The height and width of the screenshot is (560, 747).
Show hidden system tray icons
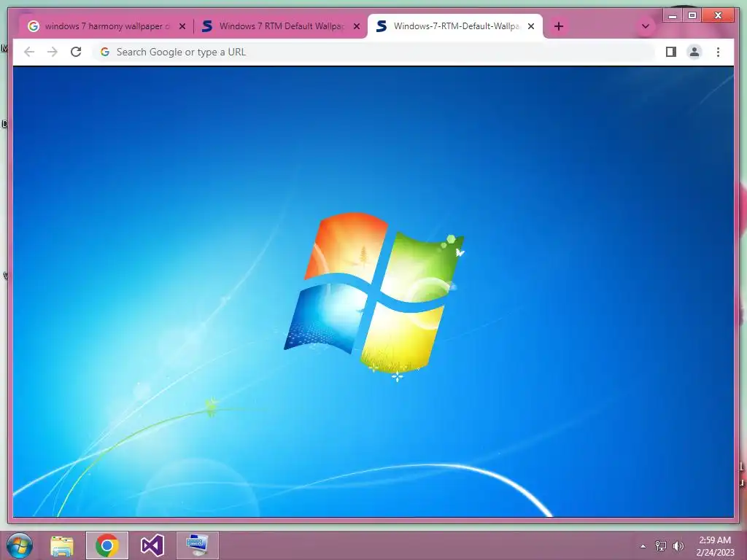(x=643, y=546)
